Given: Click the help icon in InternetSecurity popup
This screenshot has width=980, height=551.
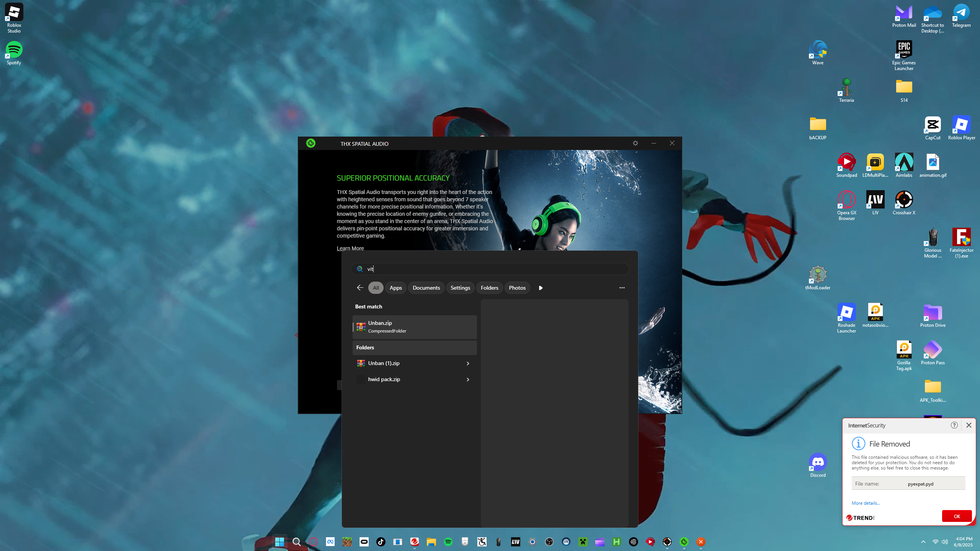Looking at the screenshot, I should pyautogui.click(x=954, y=425).
